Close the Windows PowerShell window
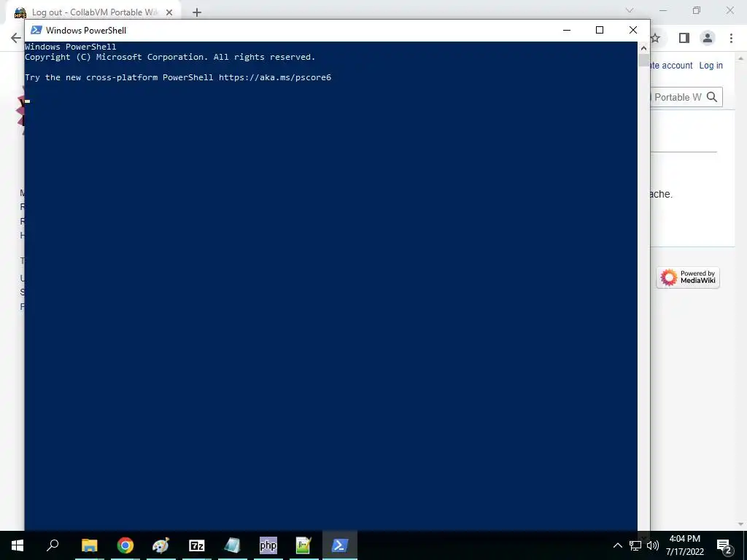The height and width of the screenshot is (560, 747). tap(633, 30)
